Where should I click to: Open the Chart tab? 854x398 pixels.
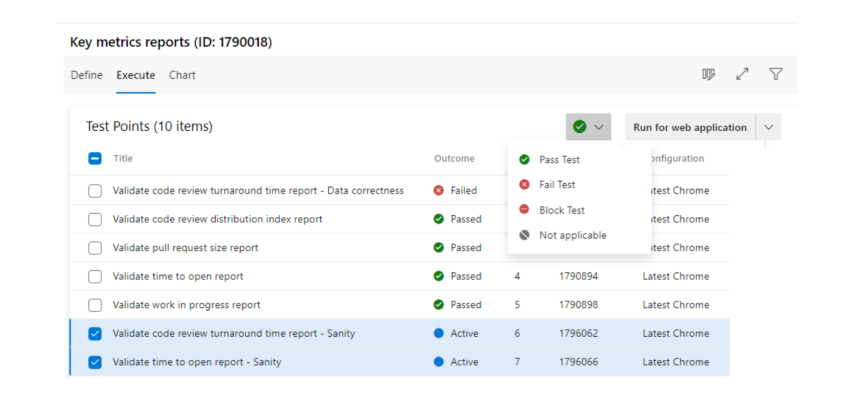pyautogui.click(x=182, y=75)
